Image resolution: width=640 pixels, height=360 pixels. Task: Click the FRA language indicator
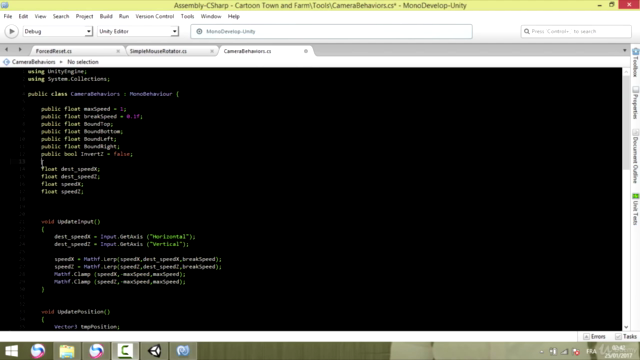tap(591, 351)
